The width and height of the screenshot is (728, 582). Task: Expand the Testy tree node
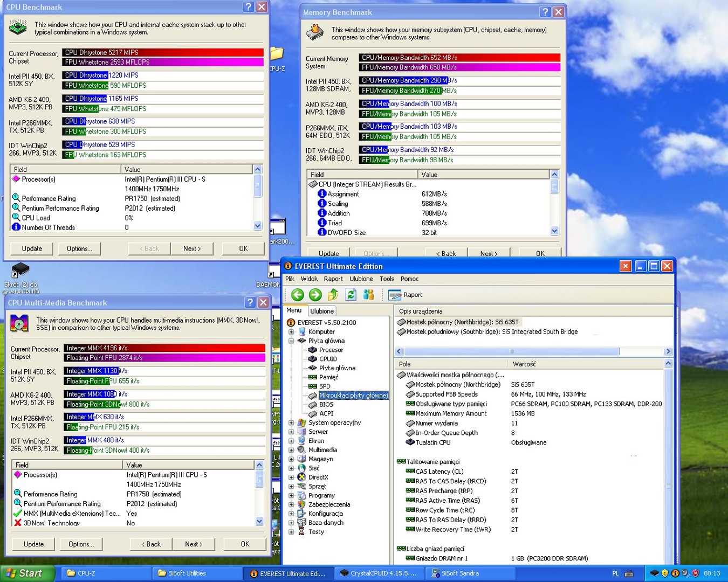point(291,532)
